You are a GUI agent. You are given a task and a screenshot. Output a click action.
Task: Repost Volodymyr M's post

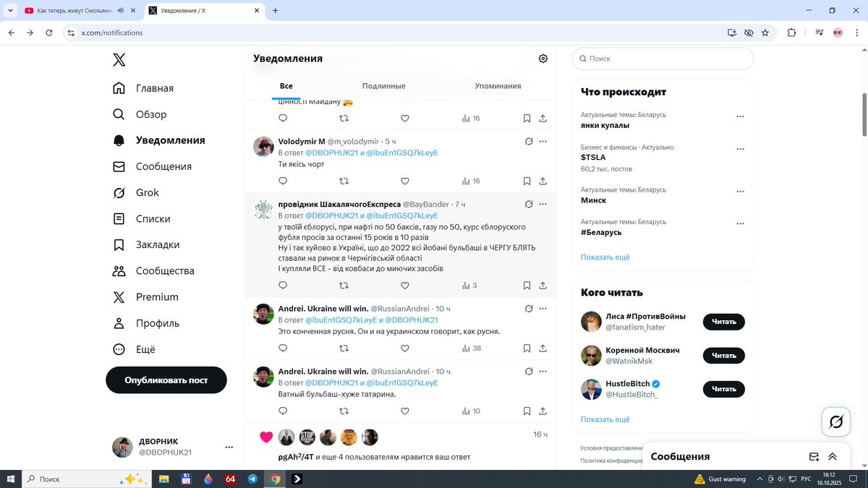[x=344, y=181]
